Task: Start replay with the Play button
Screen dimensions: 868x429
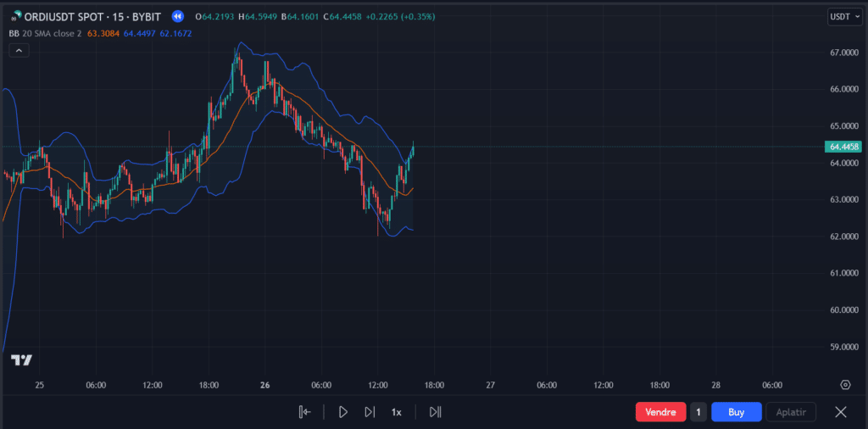Action: (342, 412)
